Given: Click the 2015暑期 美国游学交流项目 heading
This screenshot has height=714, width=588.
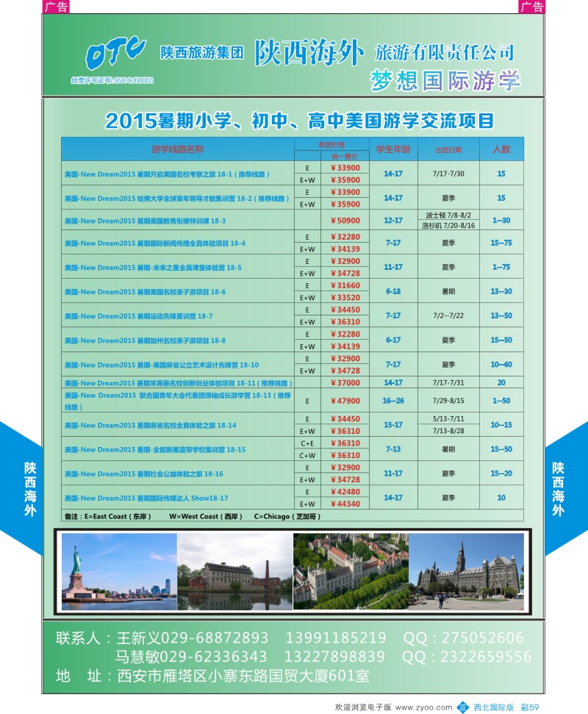Looking at the screenshot, I should [299, 121].
